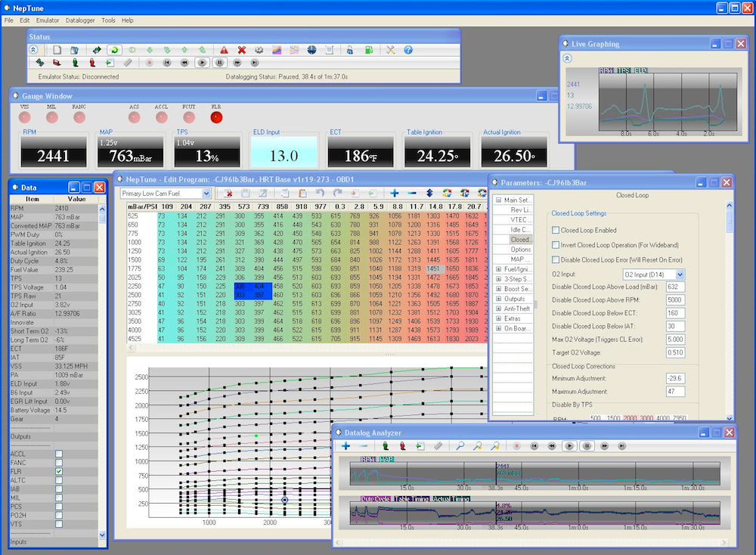Check Invert Closed Loop Operation for Wideband
This screenshot has height=555, width=756.
click(x=555, y=245)
